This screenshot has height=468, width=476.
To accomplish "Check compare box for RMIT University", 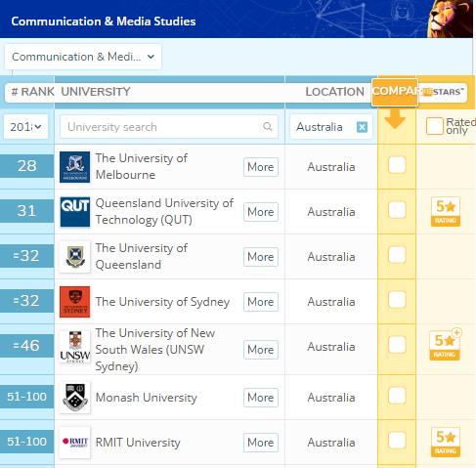I will (x=397, y=440).
